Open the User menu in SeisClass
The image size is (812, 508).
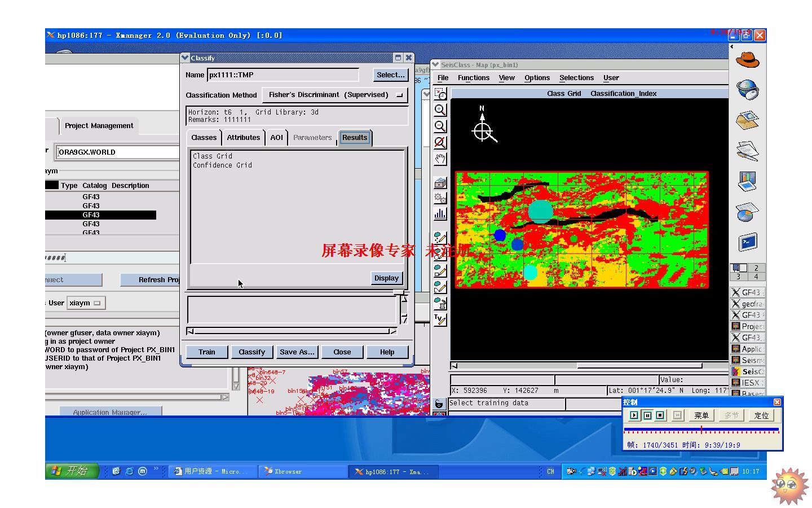[x=611, y=78]
